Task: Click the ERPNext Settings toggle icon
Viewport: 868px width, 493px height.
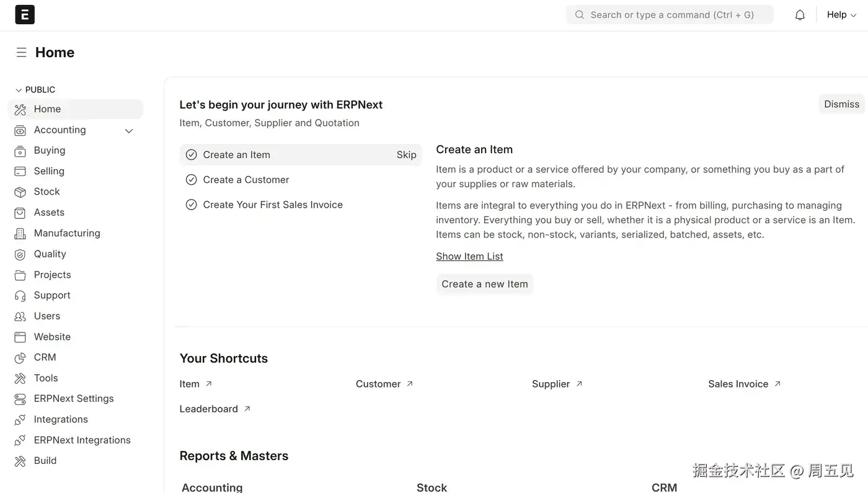Action: 20,399
